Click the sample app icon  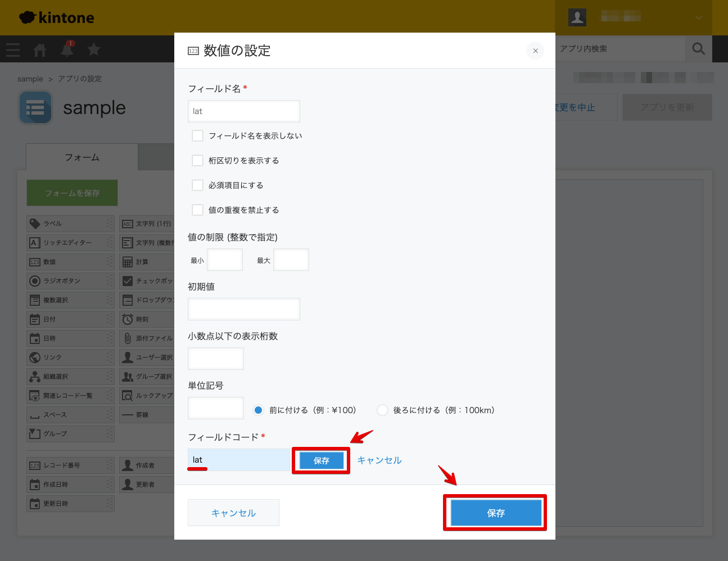tap(35, 107)
